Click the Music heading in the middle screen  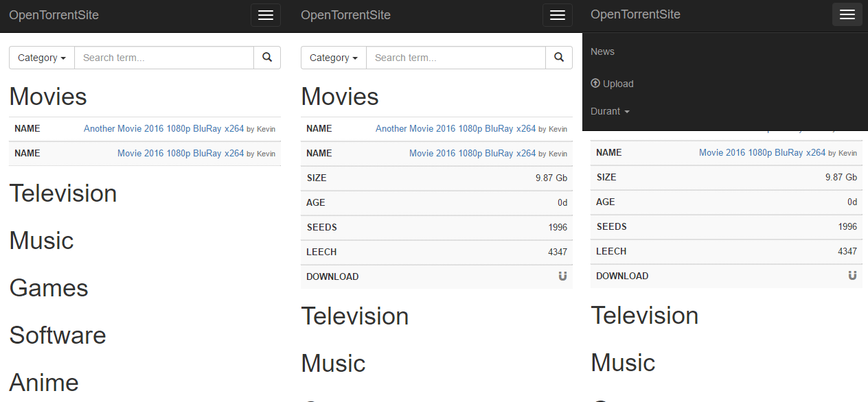pos(333,364)
